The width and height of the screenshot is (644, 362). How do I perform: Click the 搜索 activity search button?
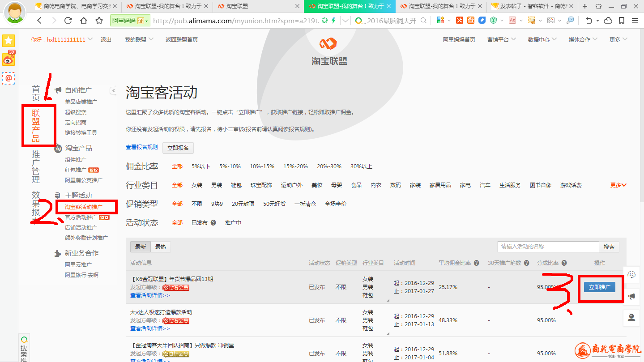point(609,247)
